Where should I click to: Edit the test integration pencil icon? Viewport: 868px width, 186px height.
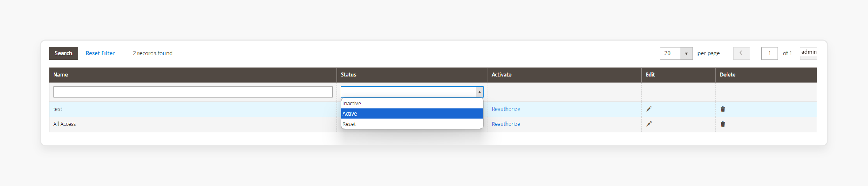pos(649,109)
